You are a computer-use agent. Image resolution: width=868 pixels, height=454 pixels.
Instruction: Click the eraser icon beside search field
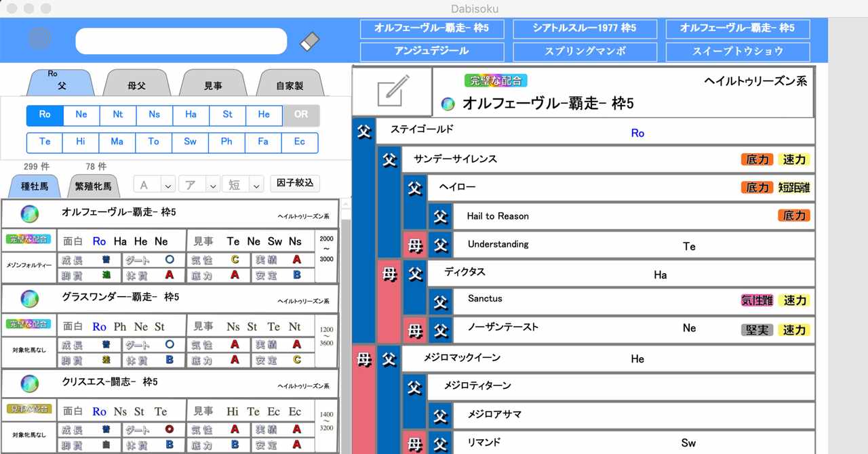pos(309,41)
